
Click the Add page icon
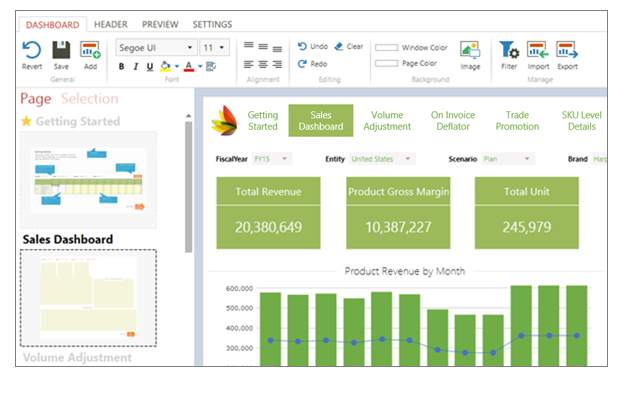pos(90,50)
